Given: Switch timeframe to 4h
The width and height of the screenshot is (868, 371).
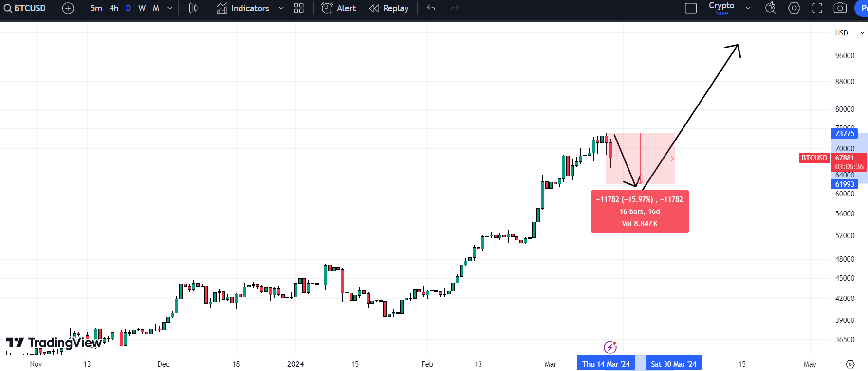Looking at the screenshot, I should (113, 8).
